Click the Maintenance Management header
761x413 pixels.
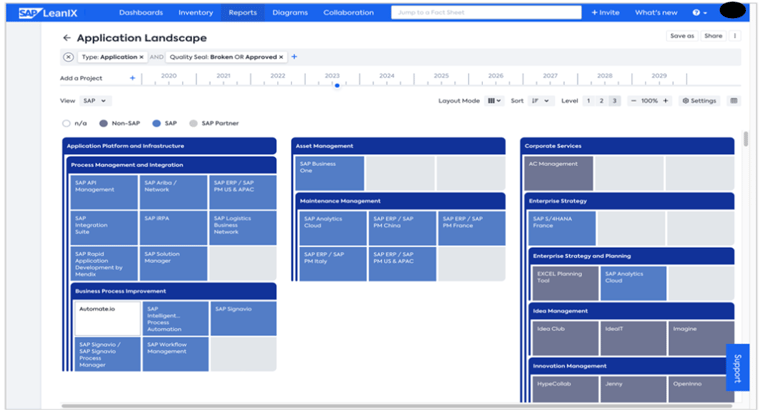400,201
